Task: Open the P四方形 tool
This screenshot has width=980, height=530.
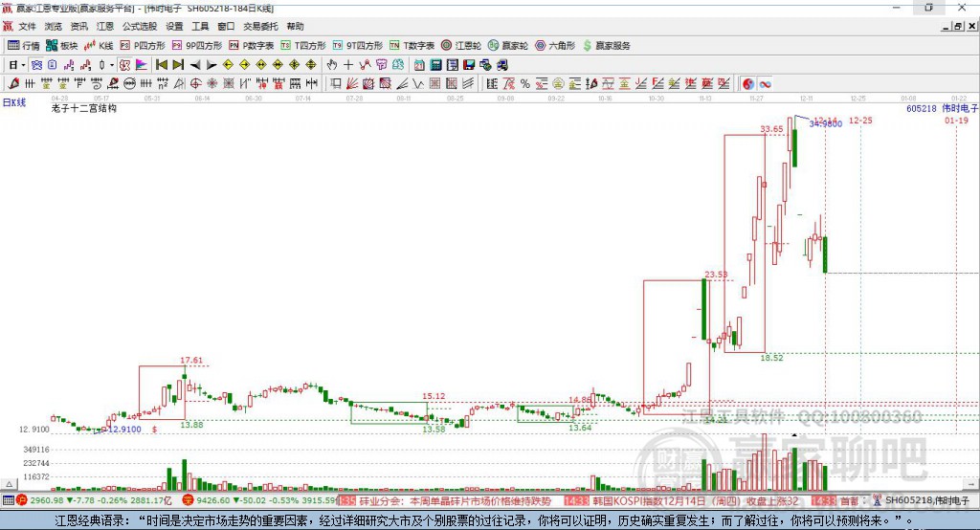Action: coord(143,46)
